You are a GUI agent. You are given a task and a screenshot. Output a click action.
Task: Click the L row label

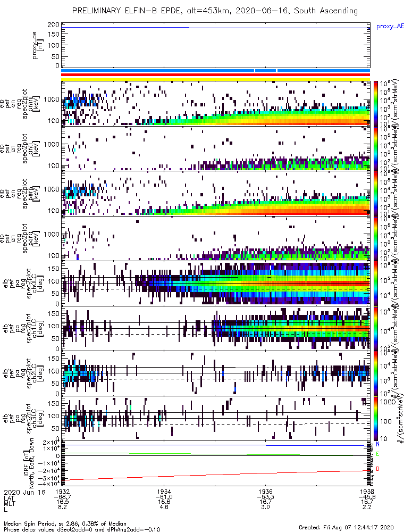coord(5,509)
